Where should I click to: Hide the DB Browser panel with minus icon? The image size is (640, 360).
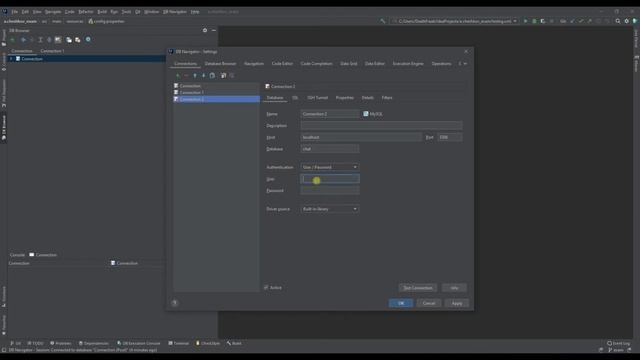(x=214, y=30)
